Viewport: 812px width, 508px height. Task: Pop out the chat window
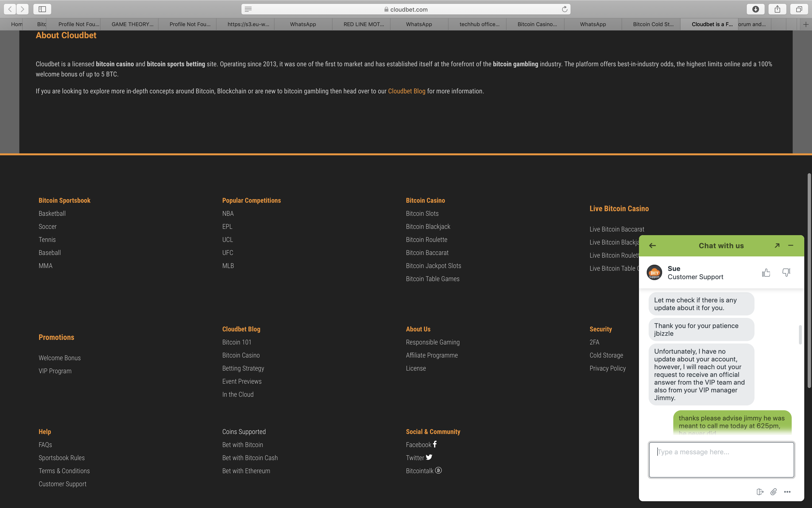click(777, 246)
